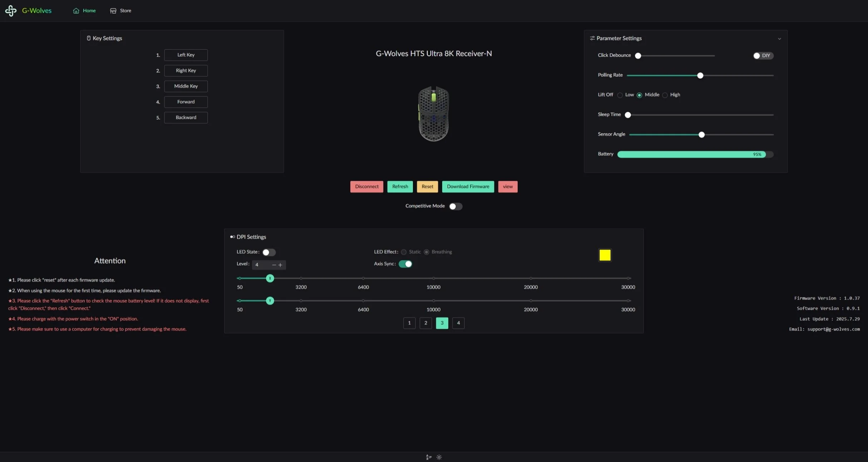Click the light theme sun icon
The height and width of the screenshot is (462, 868).
point(439,457)
